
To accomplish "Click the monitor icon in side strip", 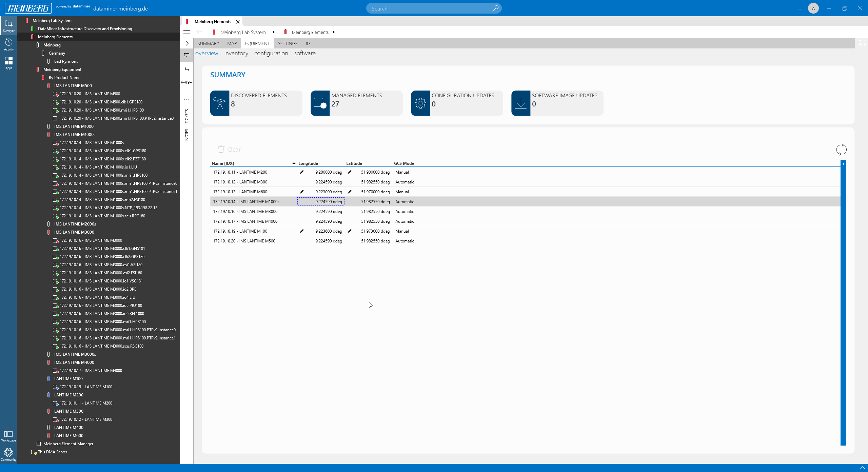I will [x=187, y=55].
